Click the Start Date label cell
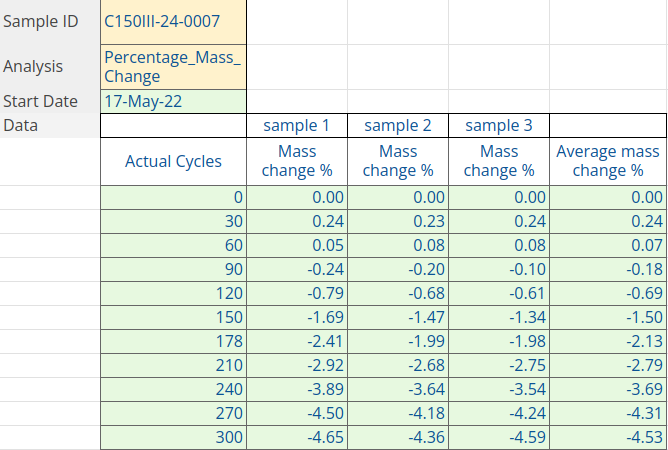 (x=50, y=102)
